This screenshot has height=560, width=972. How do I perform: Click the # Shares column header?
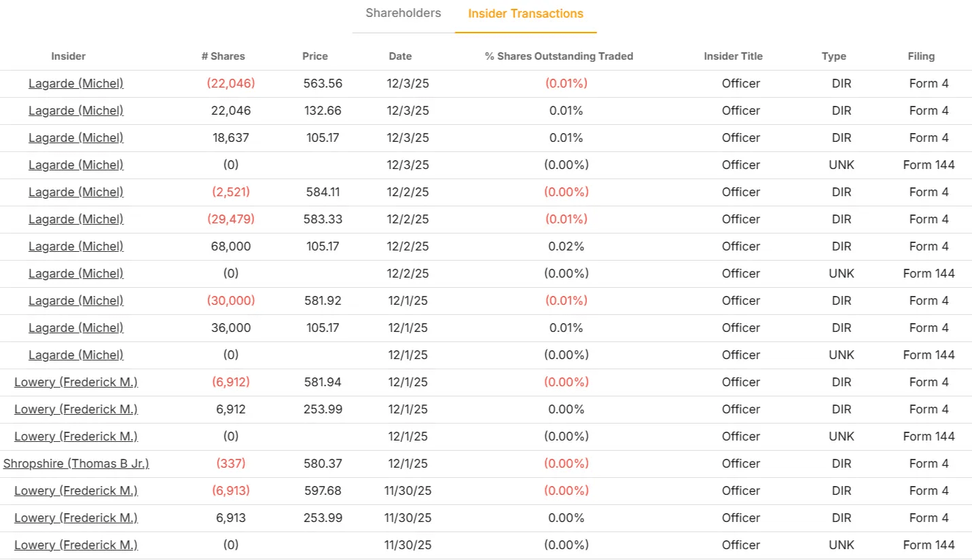click(x=223, y=56)
